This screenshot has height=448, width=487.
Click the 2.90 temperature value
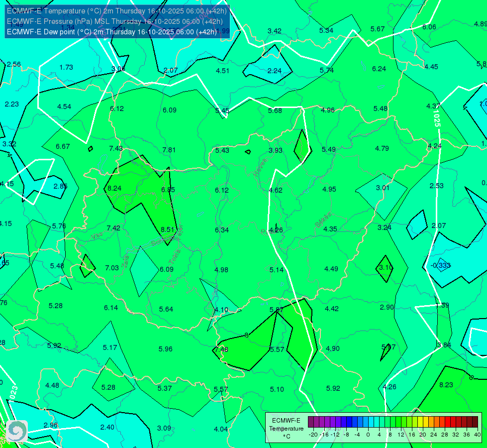pyautogui.click(x=387, y=307)
